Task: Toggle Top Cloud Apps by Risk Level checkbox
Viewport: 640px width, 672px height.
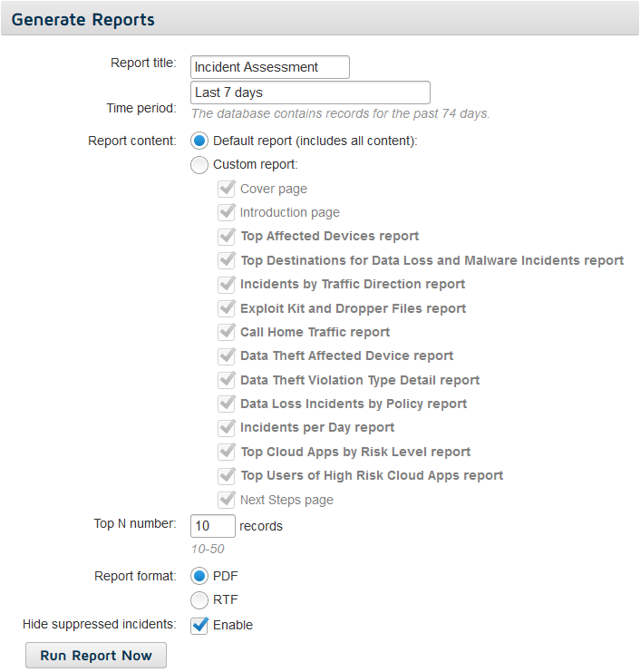Action: 227,452
